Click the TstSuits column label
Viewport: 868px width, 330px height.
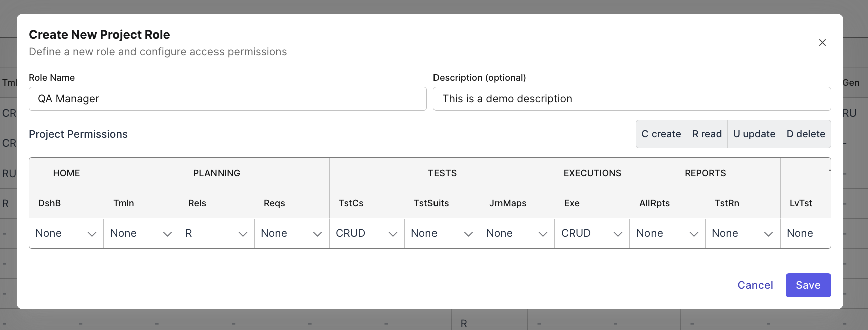click(431, 203)
